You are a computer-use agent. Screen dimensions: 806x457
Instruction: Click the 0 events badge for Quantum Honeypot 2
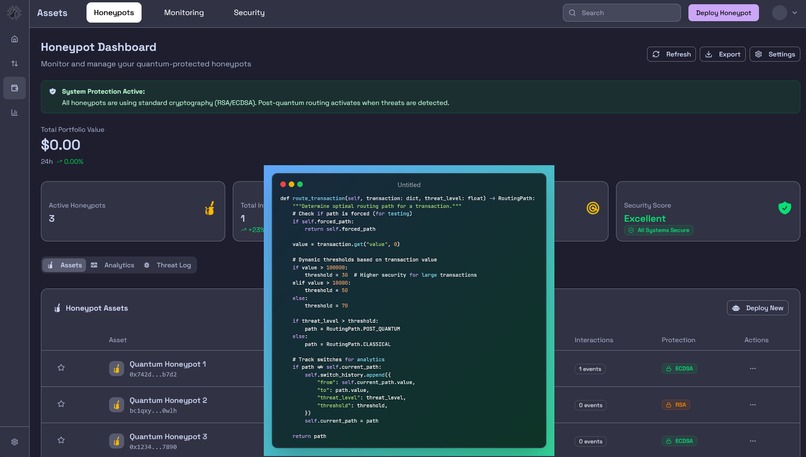pos(591,405)
